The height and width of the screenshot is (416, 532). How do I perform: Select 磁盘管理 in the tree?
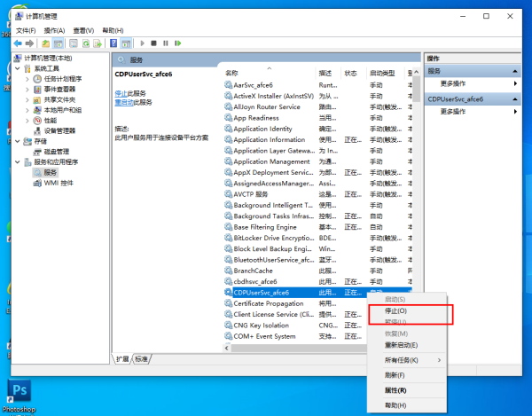click(57, 152)
